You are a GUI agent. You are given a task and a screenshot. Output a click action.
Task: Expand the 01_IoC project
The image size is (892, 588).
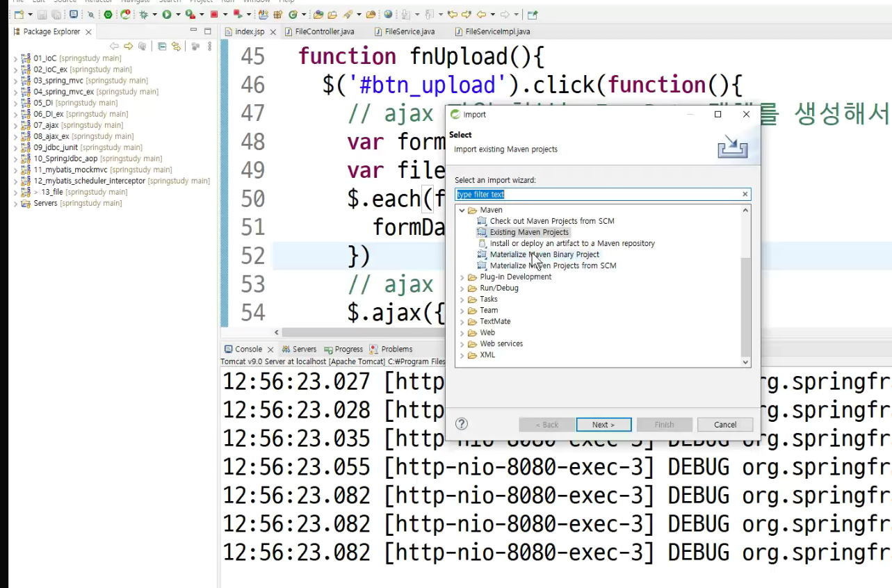click(x=15, y=58)
